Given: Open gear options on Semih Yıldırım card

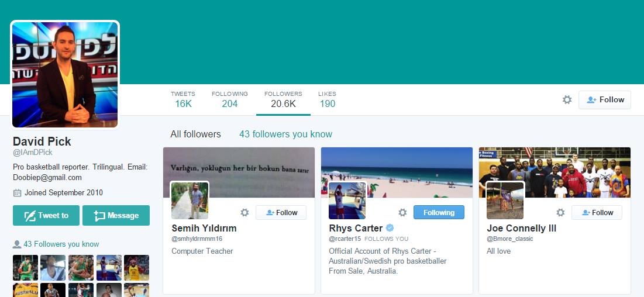Looking at the screenshot, I should [244, 212].
